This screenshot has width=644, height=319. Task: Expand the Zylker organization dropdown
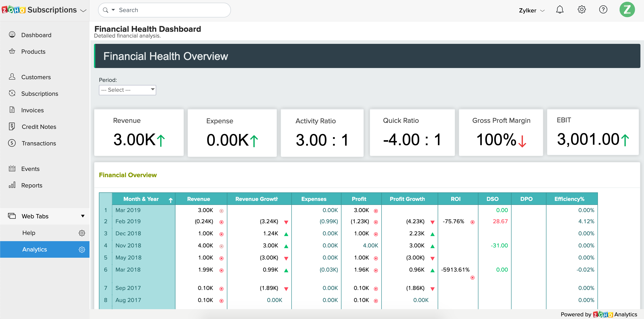coord(531,11)
